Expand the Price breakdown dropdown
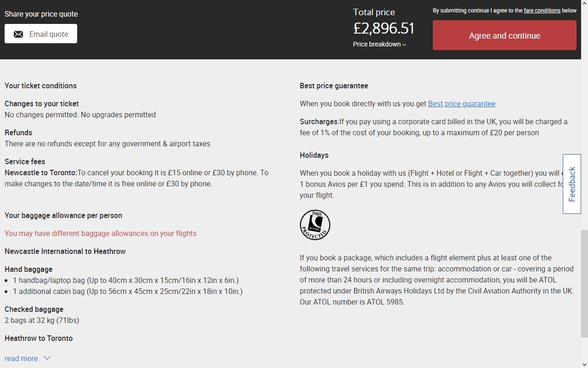This screenshot has height=368, width=588. (x=379, y=44)
